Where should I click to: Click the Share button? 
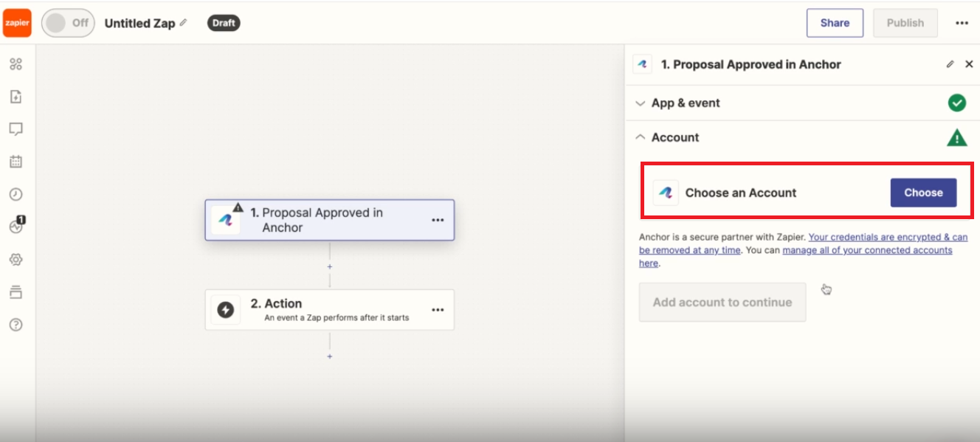pos(835,23)
